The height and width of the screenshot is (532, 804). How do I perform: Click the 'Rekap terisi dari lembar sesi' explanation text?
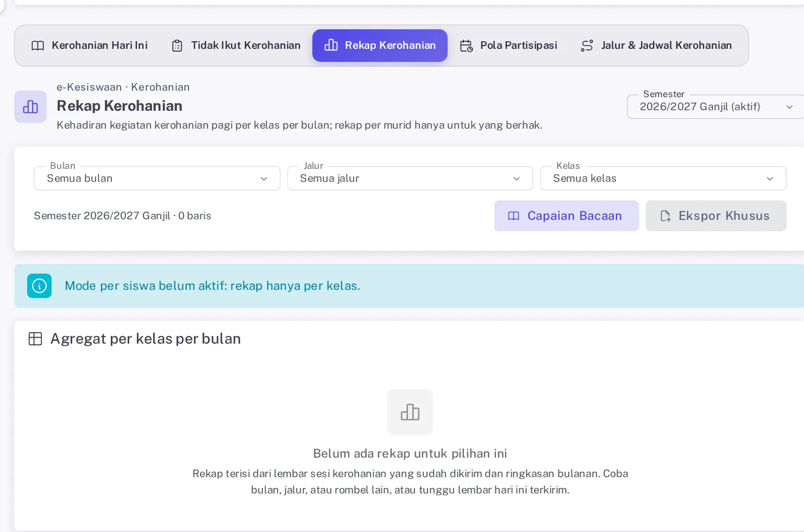coord(410,482)
